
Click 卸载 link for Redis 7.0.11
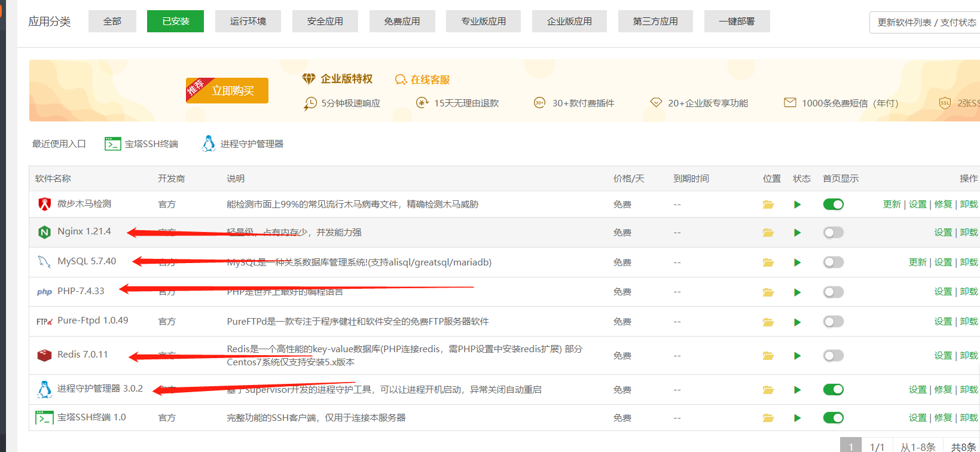tap(969, 356)
